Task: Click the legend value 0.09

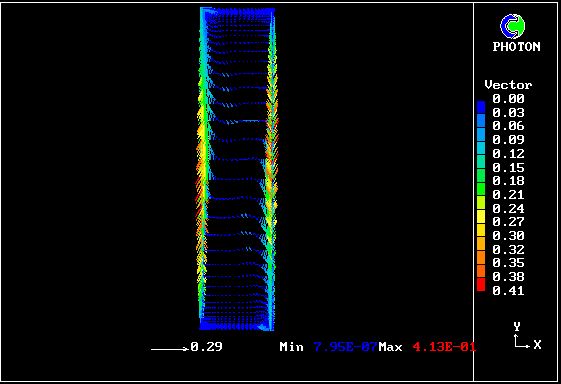Action: (508, 140)
